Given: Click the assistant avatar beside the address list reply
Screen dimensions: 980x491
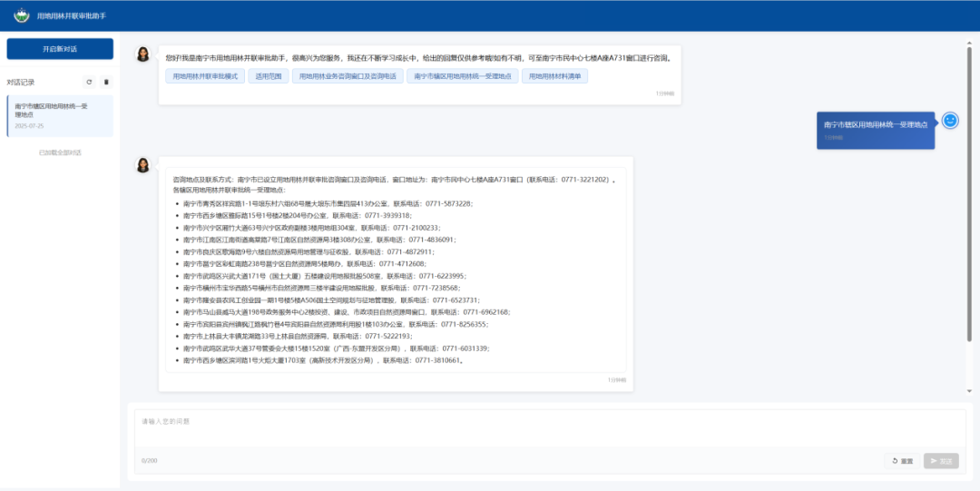Looking at the screenshot, I should 143,165.
